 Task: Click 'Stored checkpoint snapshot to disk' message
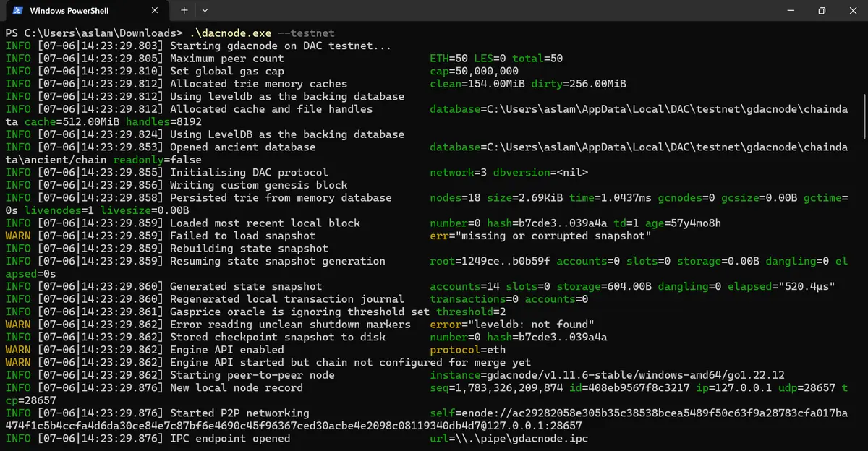point(278,337)
